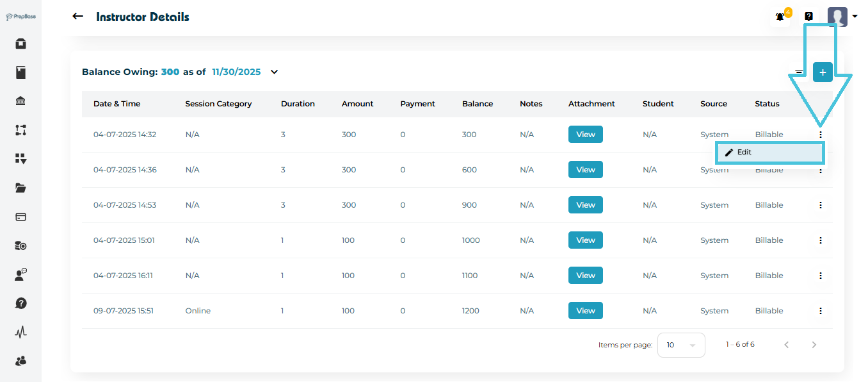The image size is (868, 382).
Task: Click the activity pulse sidebar icon
Action: point(20,332)
